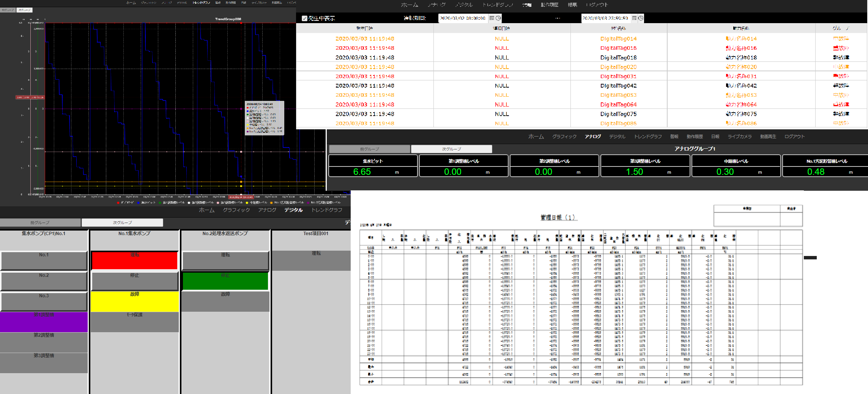Click 次グループ in the trend graph panel

(24, 10)
